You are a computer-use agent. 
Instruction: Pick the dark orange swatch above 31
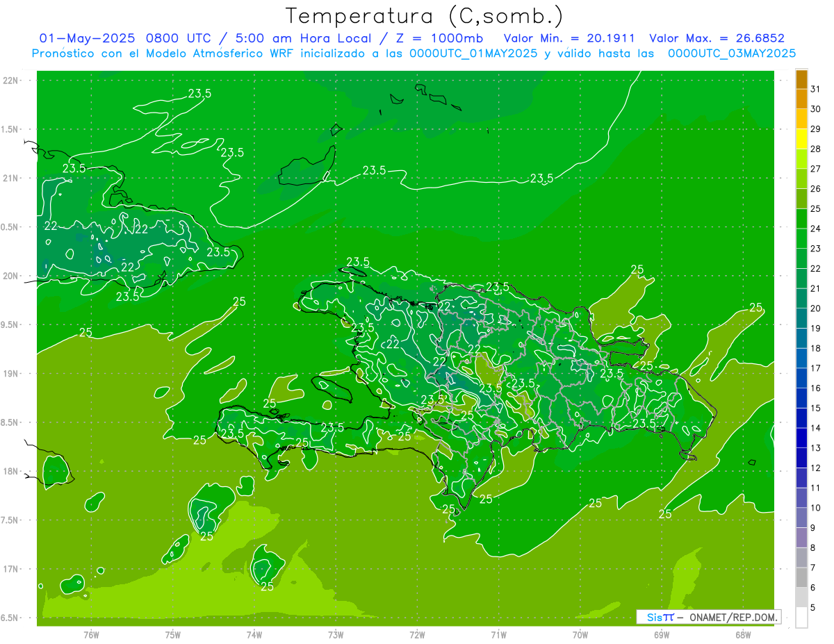pyautogui.click(x=801, y=79)
